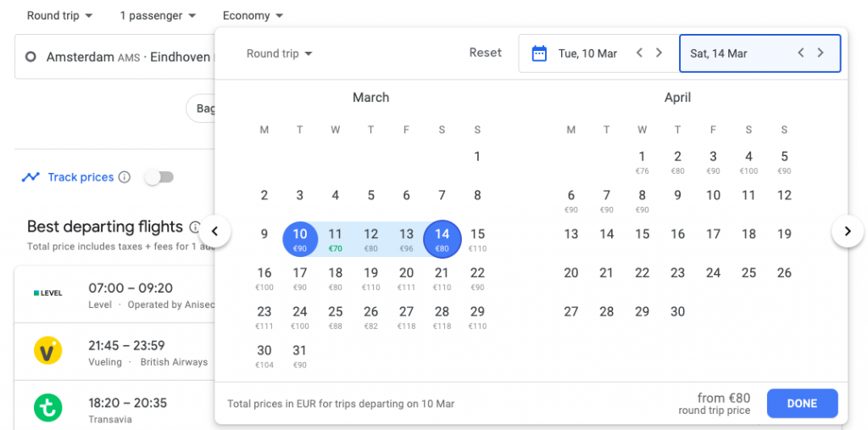Advance return date Sat, 14 Mar by one day
Screen dimensions: 868x430
(821, 53)
